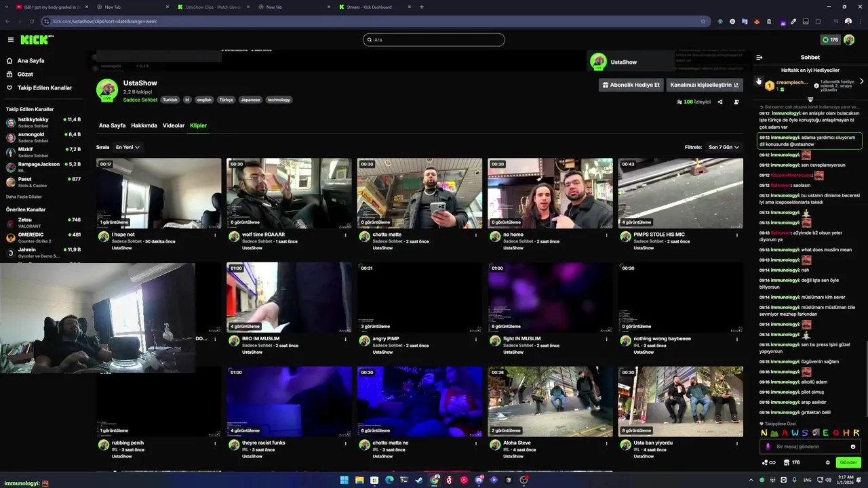
Task: Click the green Gönder button
Action: pyautogui.click(x=848, y=462)
